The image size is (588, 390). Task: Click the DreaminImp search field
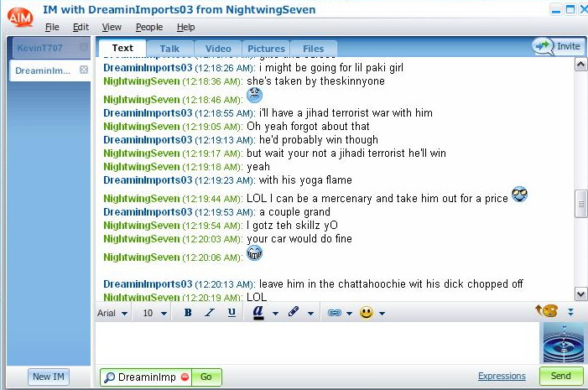pyautogui.click(x=146, y=377)
